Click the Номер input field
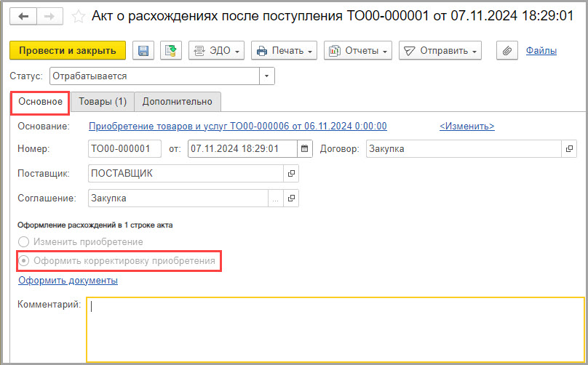 (x=124, y=149)
